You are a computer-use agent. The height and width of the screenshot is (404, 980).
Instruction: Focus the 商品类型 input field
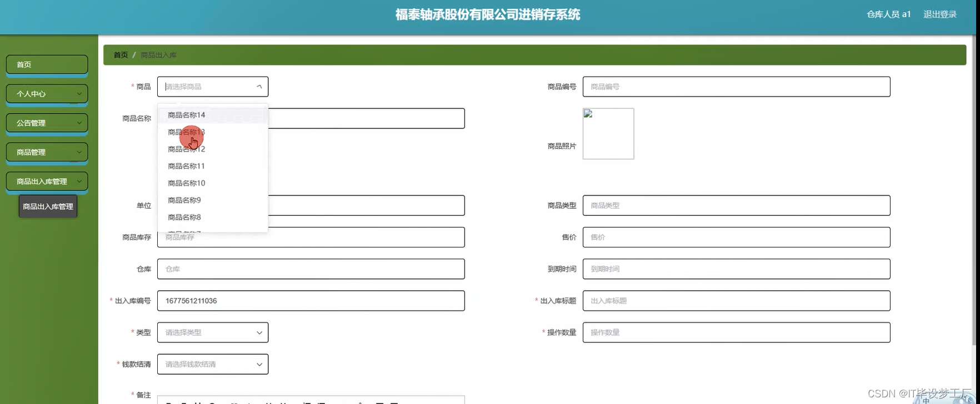pos(736,205)
